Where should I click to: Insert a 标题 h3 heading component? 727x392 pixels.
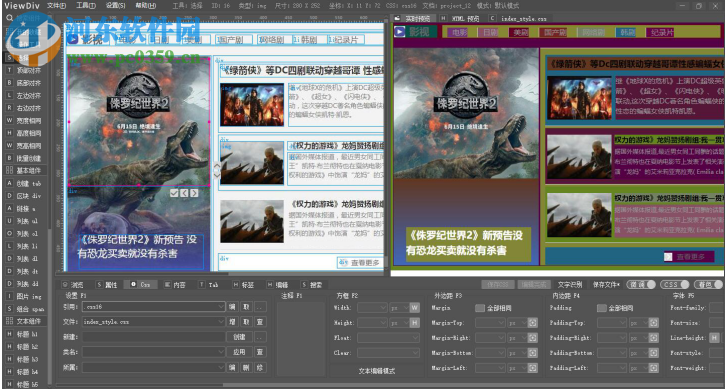click(25, 359)
